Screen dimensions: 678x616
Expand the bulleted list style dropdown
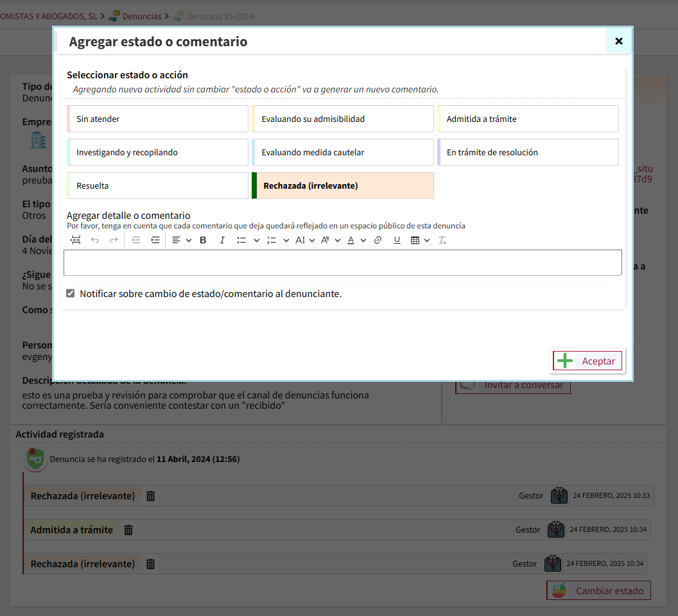pos(256,240)
